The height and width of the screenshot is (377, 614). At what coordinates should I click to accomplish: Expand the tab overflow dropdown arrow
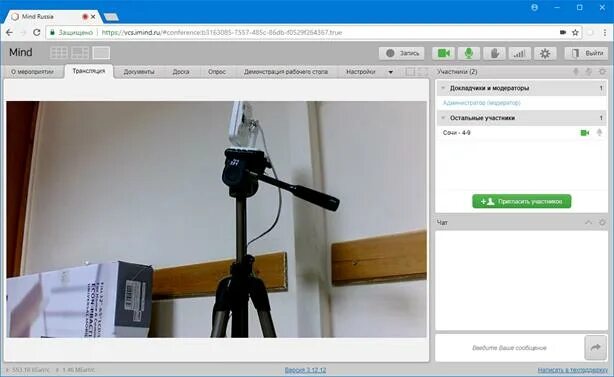click(x=390, y=72)
